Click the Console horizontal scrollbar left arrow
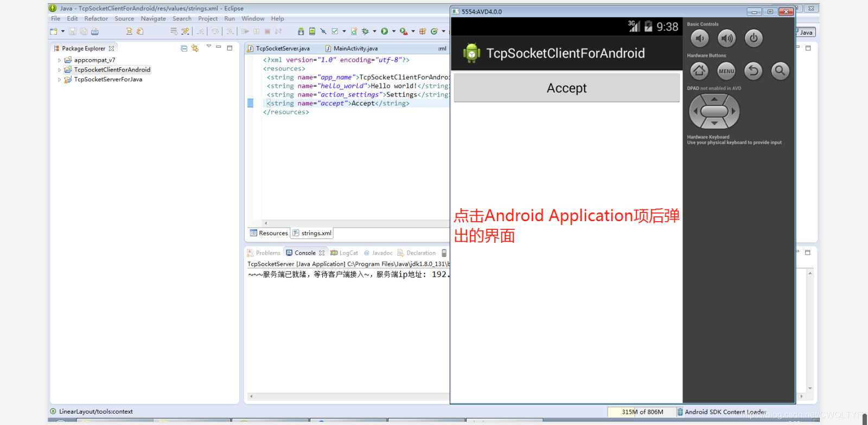The width and height of the screenshot is (868, 425). point(251,396)
